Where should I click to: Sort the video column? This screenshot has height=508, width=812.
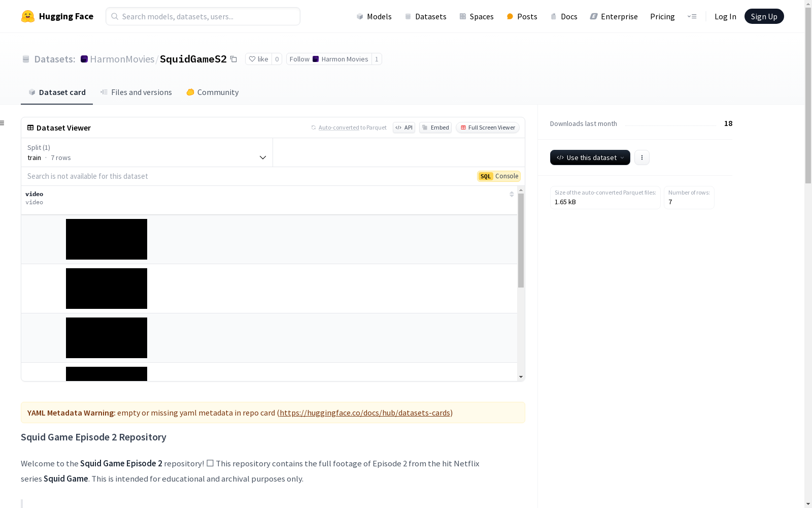click(512, 194)
